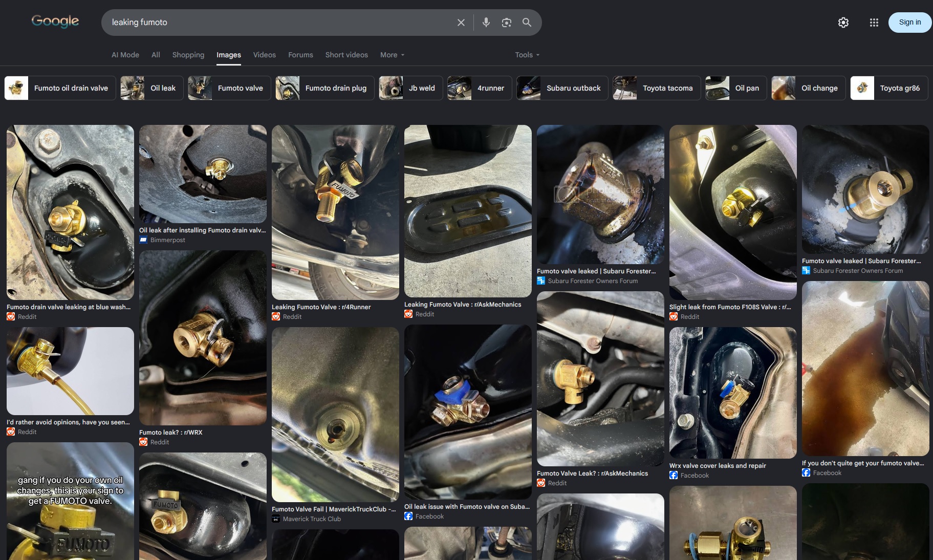Image resolution: width=933 pixels, height=560 pixels.
Task: Pick the 'Oil pan' suggestion chip
Action: (736, 88)
